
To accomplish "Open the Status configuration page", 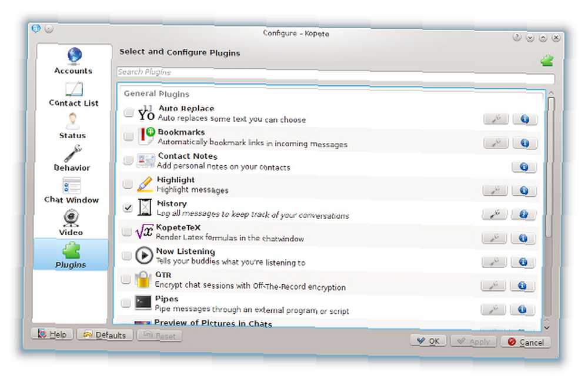I will [72, 126].
